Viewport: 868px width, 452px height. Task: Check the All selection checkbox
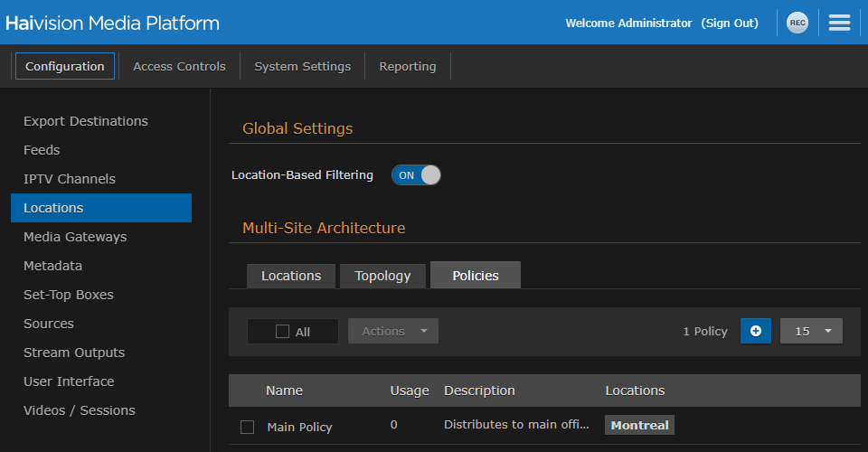282,332
